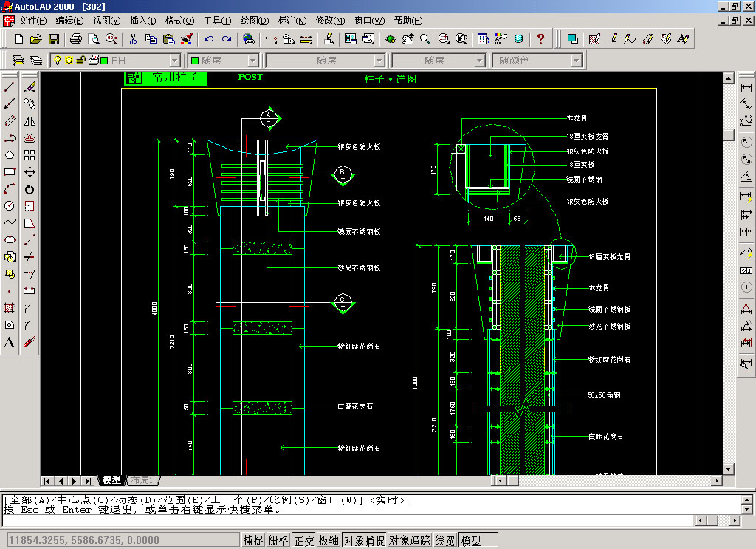Click the 柱子·详图 title text
Screen dimensions: 756x549
[390, 79]
